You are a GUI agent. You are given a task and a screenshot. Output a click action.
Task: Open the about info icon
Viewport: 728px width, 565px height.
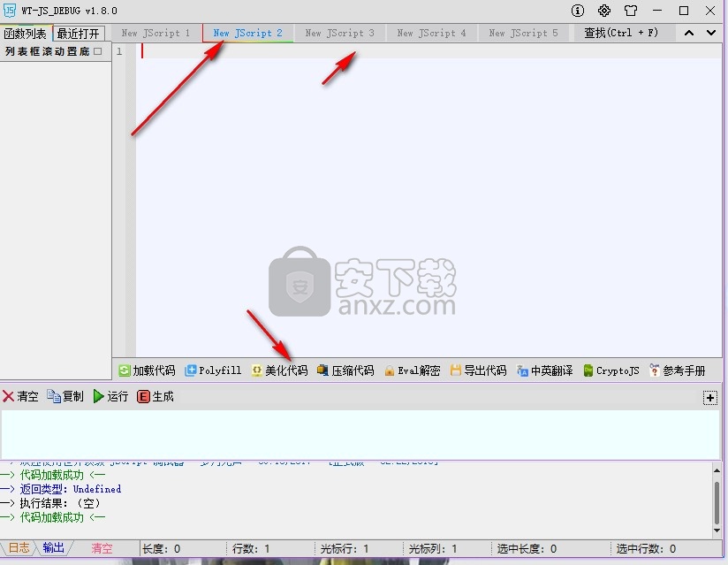(x=578, y=11)
